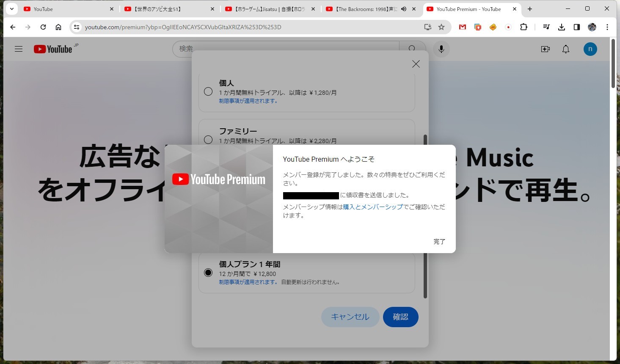Go back to the previous page
The image size is (620, 364).
tap(13, 27)
